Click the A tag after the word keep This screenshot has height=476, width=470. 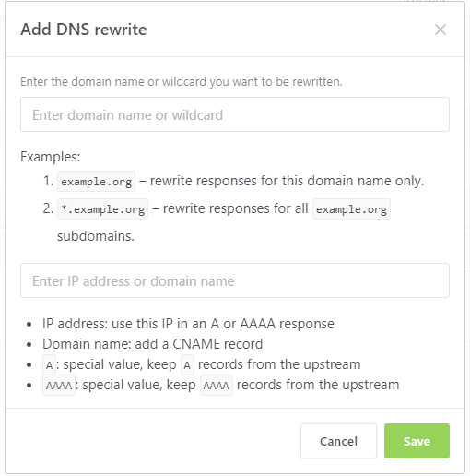(x=187, y=365)
